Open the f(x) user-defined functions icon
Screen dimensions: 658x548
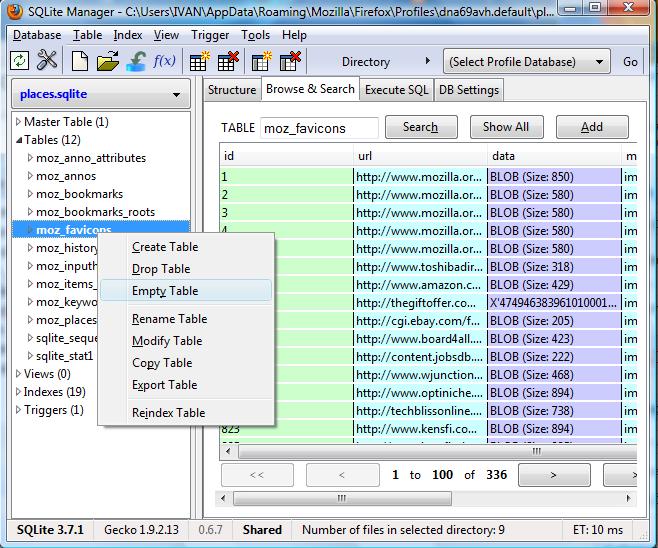(x=164, y=61)
